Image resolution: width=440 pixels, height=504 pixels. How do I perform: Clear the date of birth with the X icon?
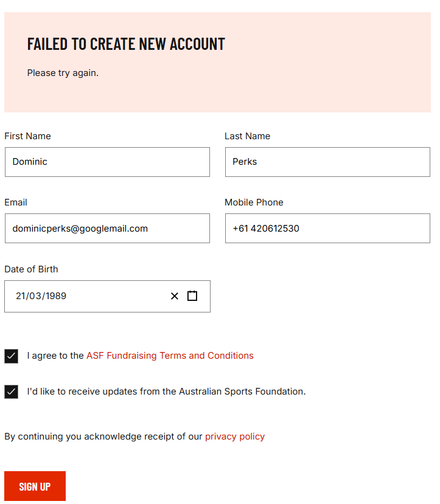click(175, 296)
